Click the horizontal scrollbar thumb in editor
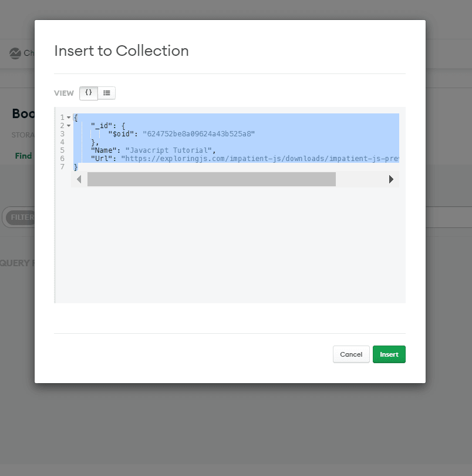This screenshot has height=476, width=472. 211,179
